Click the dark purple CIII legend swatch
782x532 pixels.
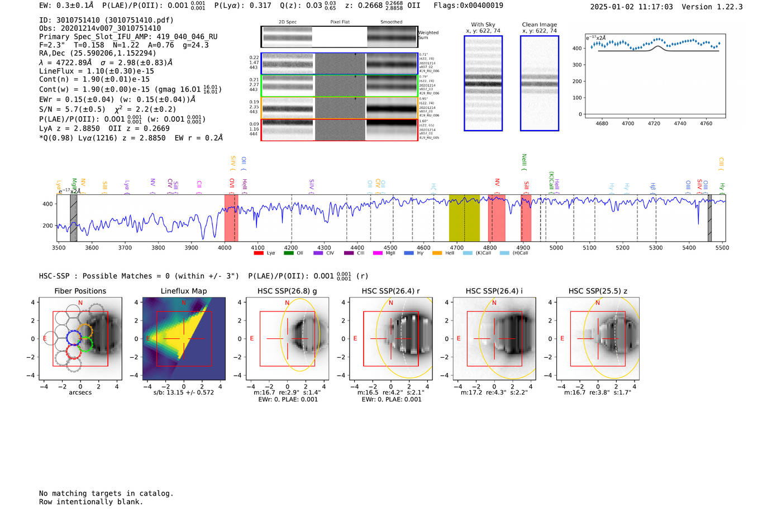pyautogui.click(x=349, y=253)
